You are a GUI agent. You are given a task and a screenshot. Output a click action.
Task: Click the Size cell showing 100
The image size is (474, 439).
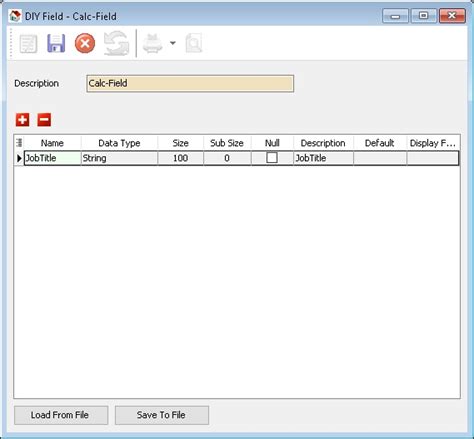180,158
